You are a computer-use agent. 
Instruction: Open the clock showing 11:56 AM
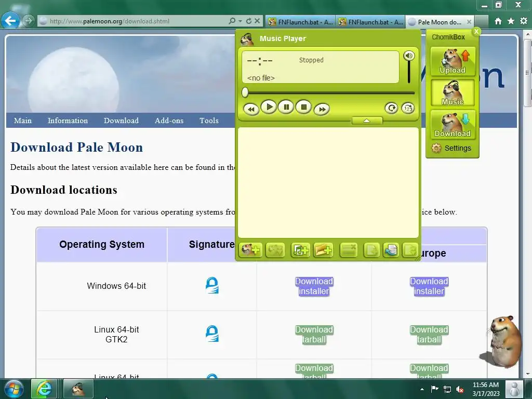(486, 389)
